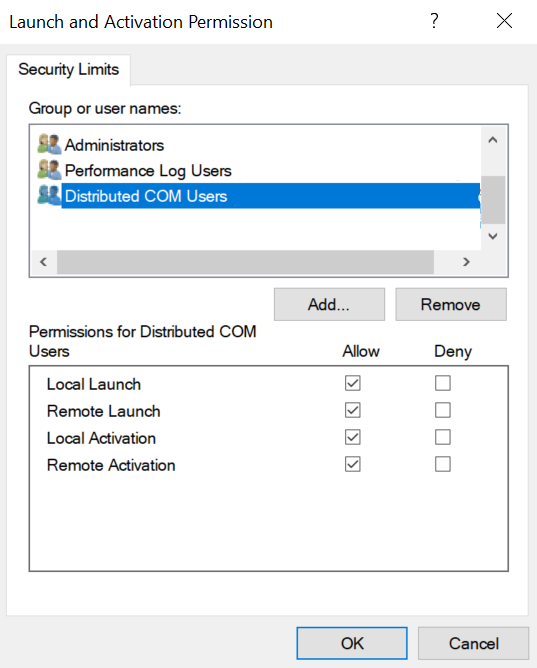Click the Distributed COM Users group icon
The width and height of the screenshot is (537, 668).
click(49, 195)
